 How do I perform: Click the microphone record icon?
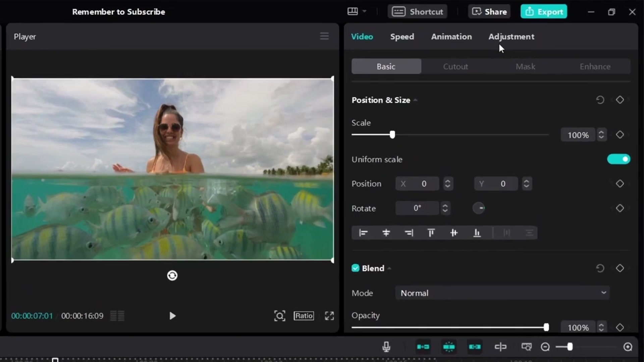pyautogui.click(x=386, y=347)
